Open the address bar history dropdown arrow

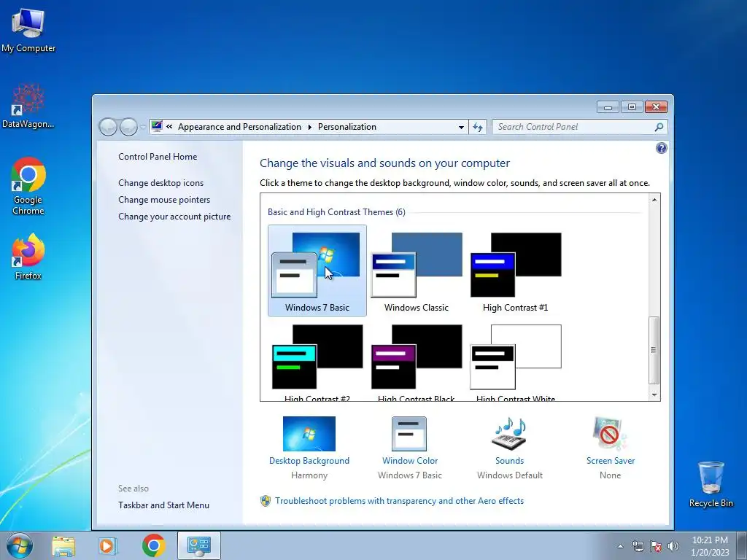(x=461, y=127)
